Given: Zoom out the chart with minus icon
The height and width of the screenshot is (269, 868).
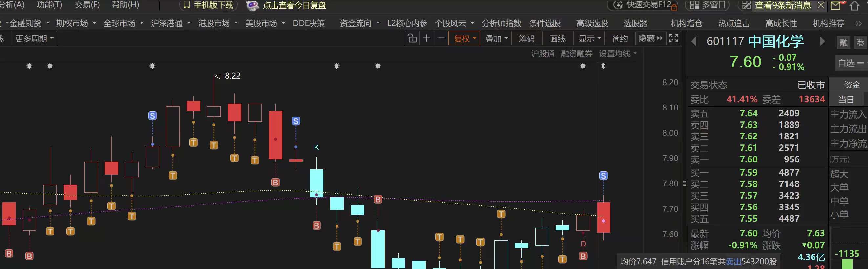Looking at the screenshot, I should (441, 38).
